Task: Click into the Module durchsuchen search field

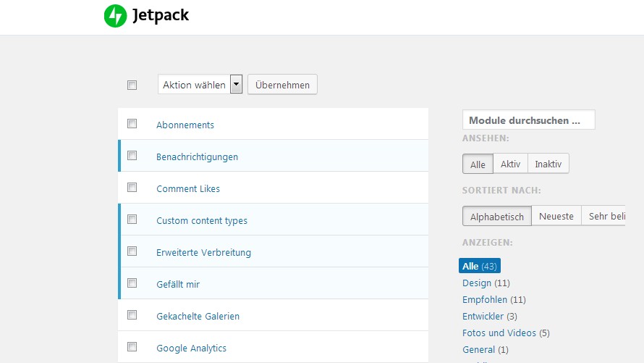Action: pos(528,120)
